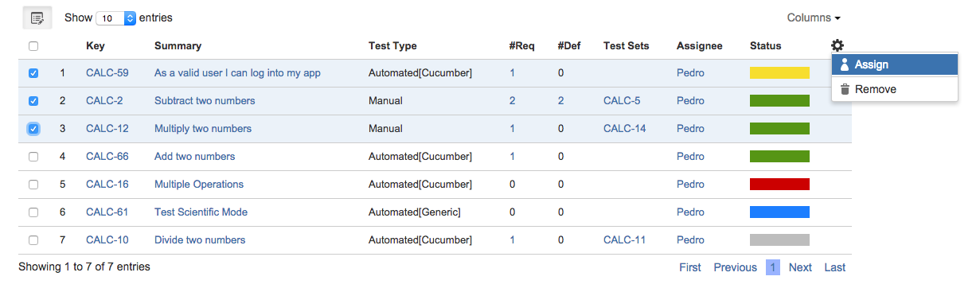Select page 1 in pagination
Screen dimensions: 980x288
tap(773, 267)
